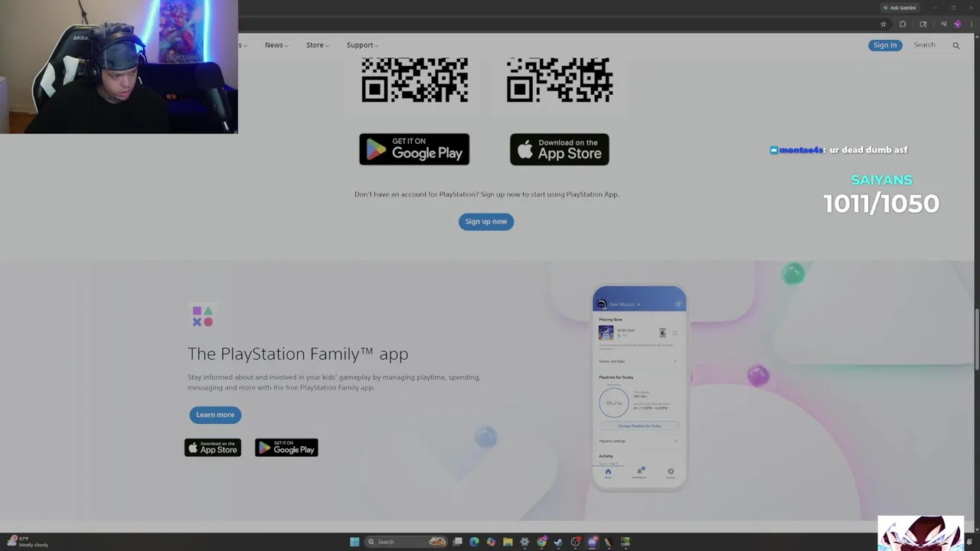Open the small Google Play badge for the Family app

(x=286, y=448)
